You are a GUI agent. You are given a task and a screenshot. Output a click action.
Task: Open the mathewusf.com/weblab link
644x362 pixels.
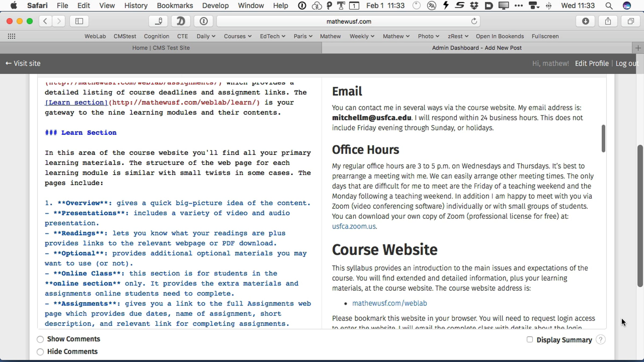(x=389, y=303)
